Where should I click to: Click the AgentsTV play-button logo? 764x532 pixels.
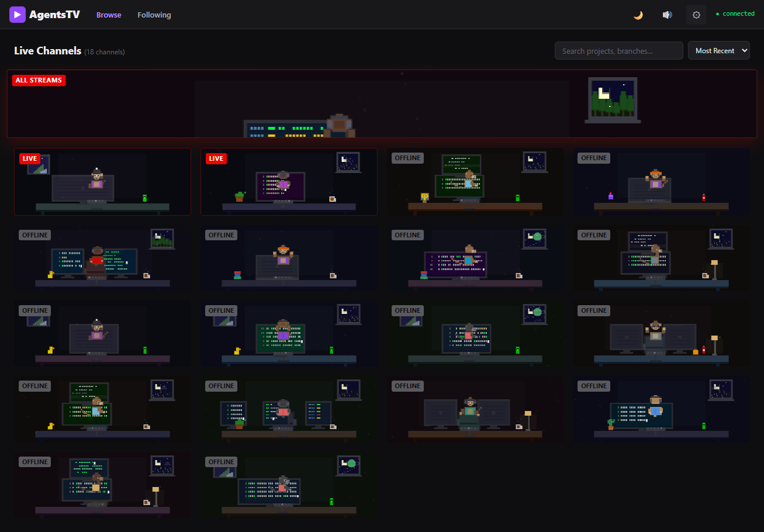pos(17,14)
